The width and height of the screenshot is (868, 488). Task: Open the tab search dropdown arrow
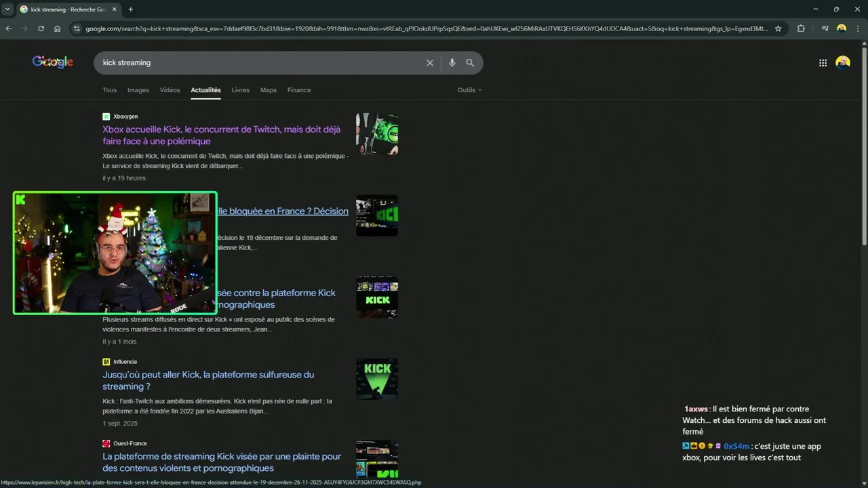tap(7, 9)
